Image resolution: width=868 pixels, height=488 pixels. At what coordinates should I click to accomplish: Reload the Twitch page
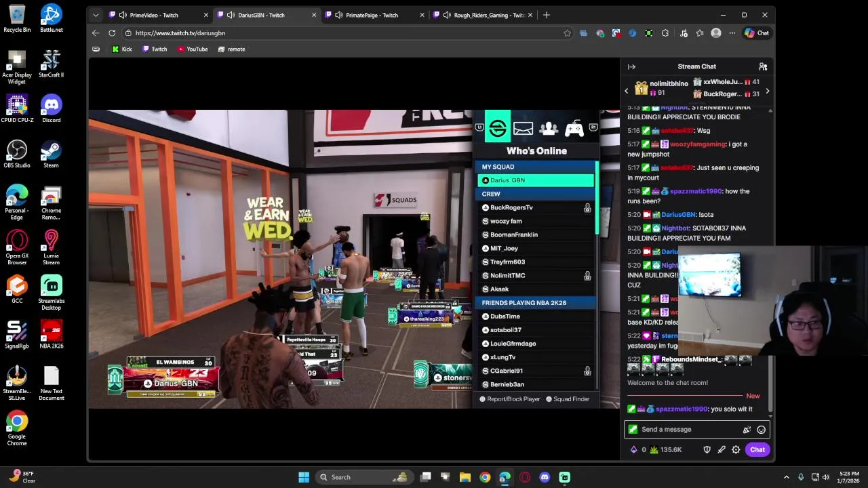click(112, 33)
